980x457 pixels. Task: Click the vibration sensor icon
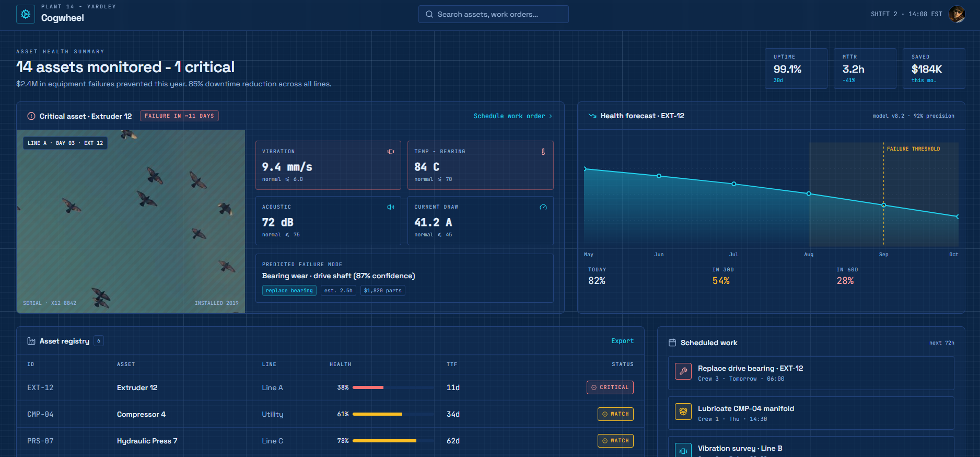pos(390,152)
